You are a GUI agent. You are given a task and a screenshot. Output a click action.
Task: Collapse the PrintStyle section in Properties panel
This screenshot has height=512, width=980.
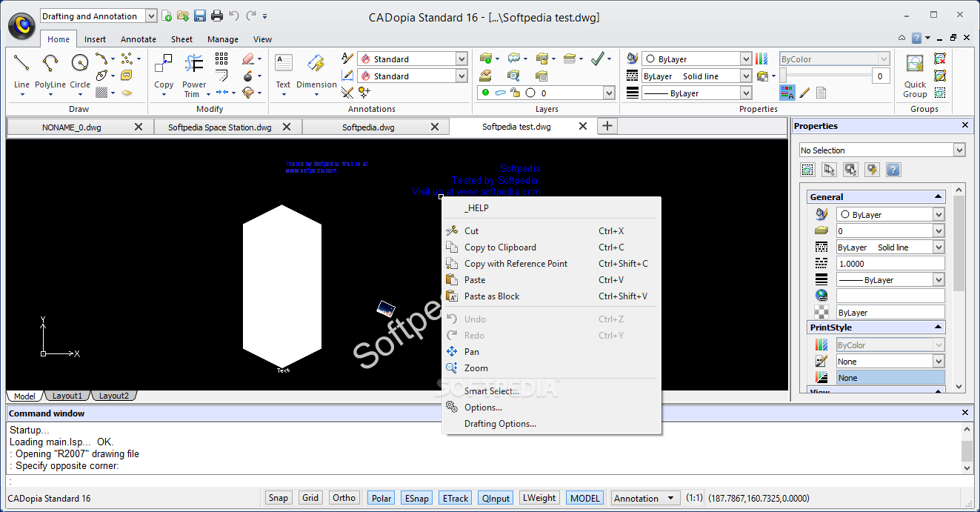click(939, 328)
